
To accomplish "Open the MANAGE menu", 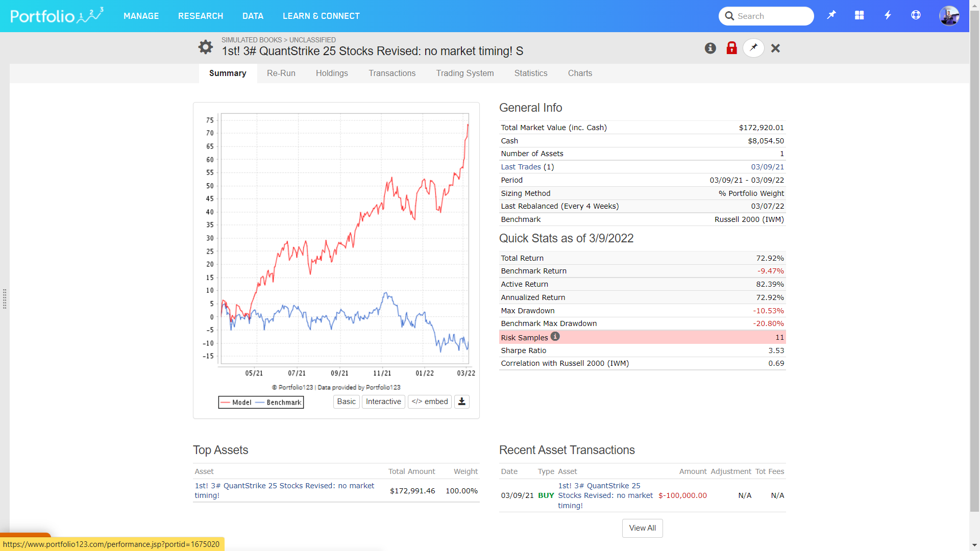I will (x=141, y=16).
